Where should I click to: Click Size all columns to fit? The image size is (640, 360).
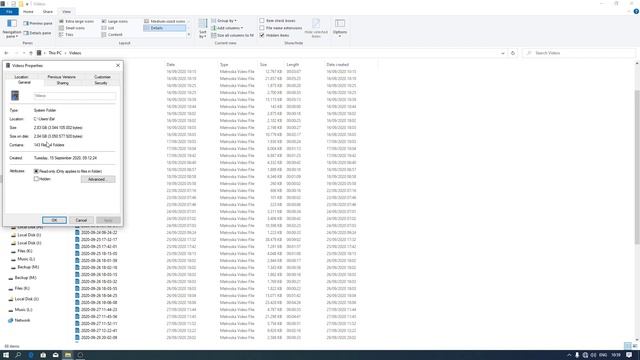click(x=232, y=35)
